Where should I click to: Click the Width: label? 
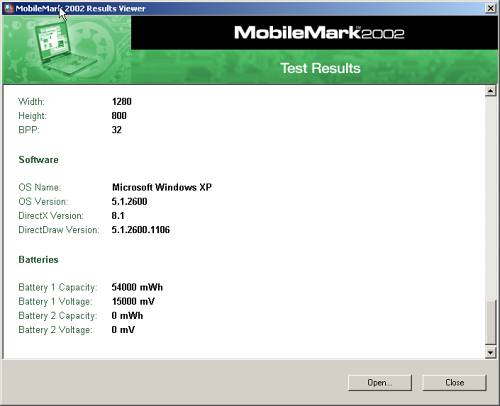coord(31,101)
